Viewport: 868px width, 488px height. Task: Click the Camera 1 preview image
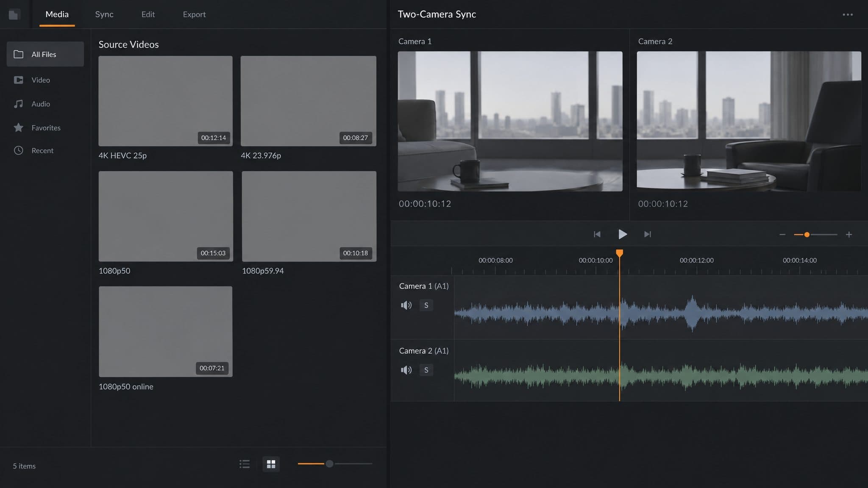(510, 121)
